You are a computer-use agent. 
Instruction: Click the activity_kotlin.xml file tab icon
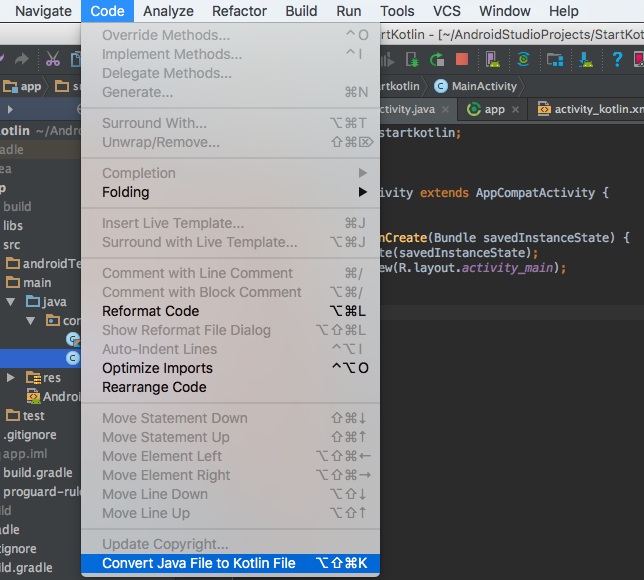click(544, 109)
